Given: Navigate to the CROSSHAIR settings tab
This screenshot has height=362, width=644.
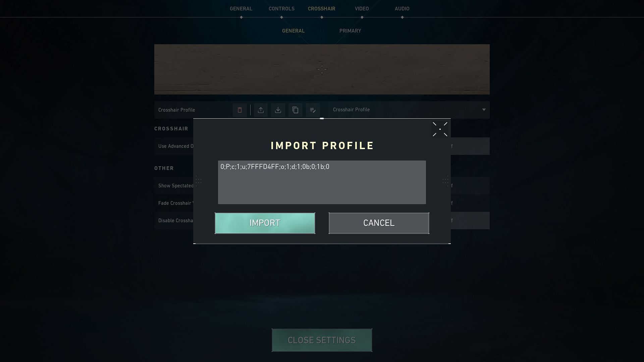Looking at the screenshot, I should tap(322, 8).
